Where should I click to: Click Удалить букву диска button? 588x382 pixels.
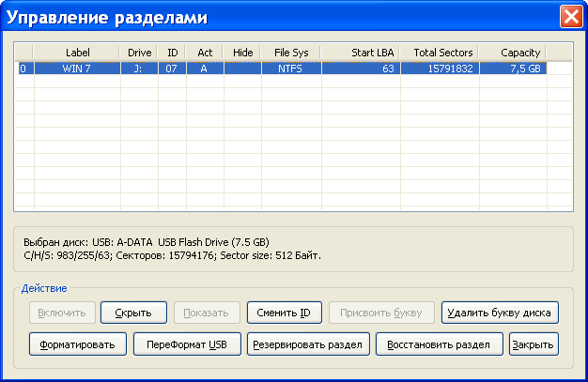click(x=502, y=313)
